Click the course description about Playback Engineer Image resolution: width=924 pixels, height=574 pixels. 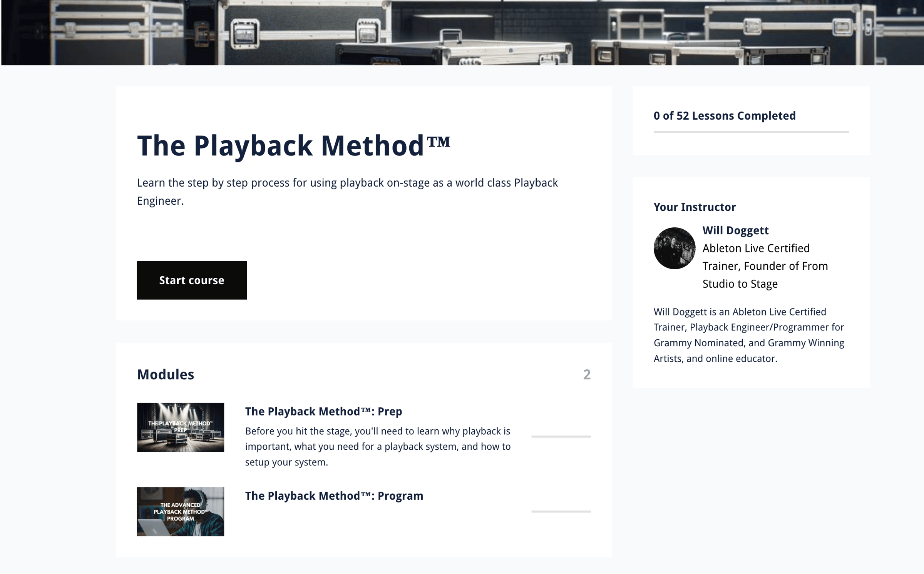[347, 192]
